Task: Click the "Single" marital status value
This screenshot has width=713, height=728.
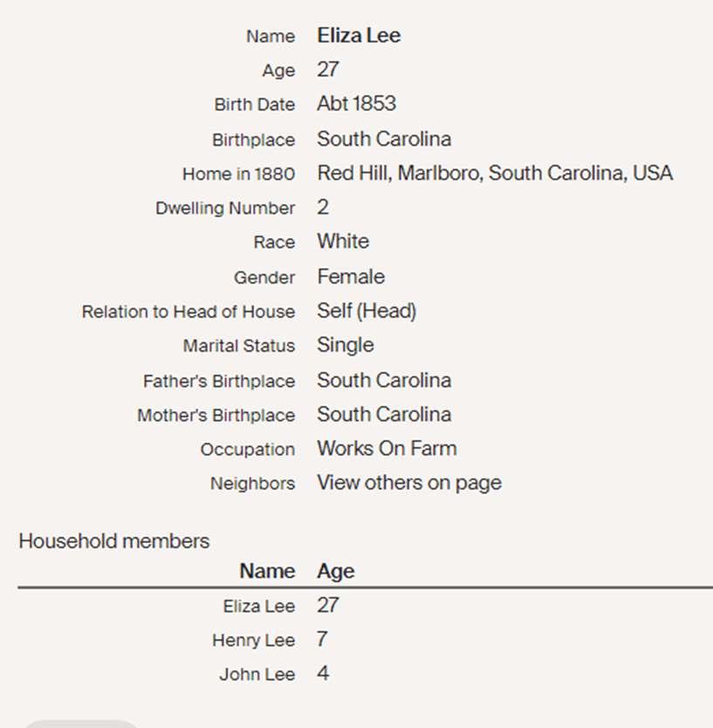Action: tap(345, 345)
